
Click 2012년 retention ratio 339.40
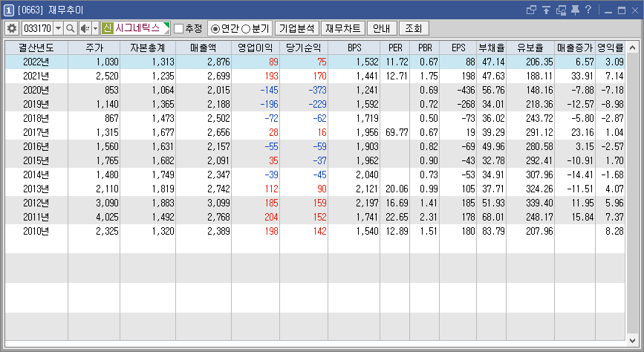click(x=540, y=203)
